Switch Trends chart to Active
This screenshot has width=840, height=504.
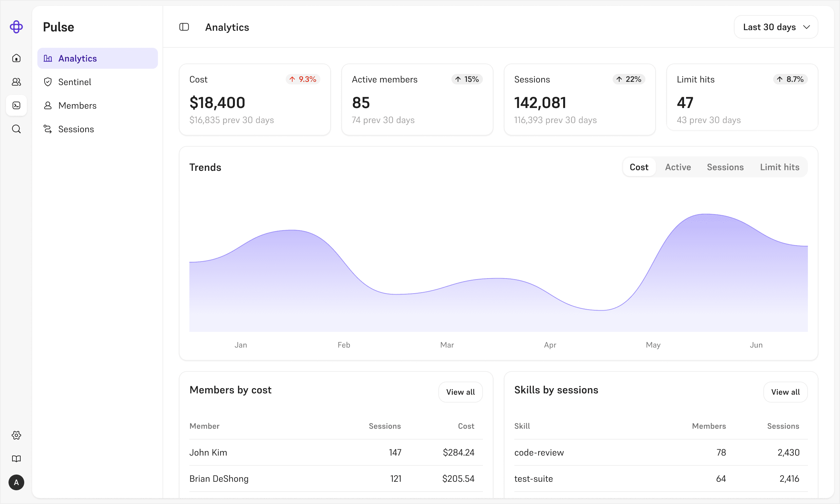coord(678,167)
